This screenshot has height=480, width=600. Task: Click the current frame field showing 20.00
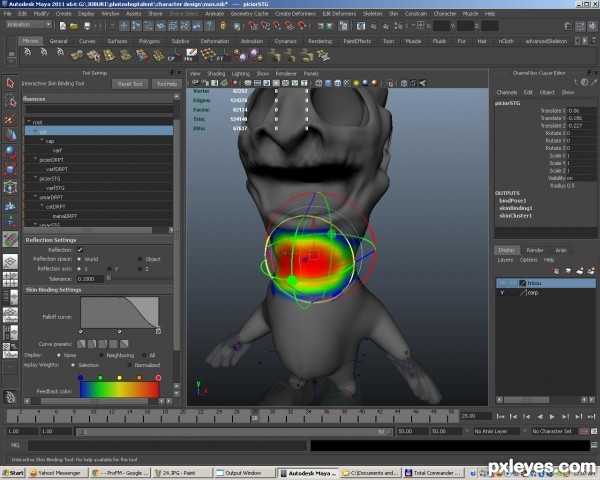(476, 416)
